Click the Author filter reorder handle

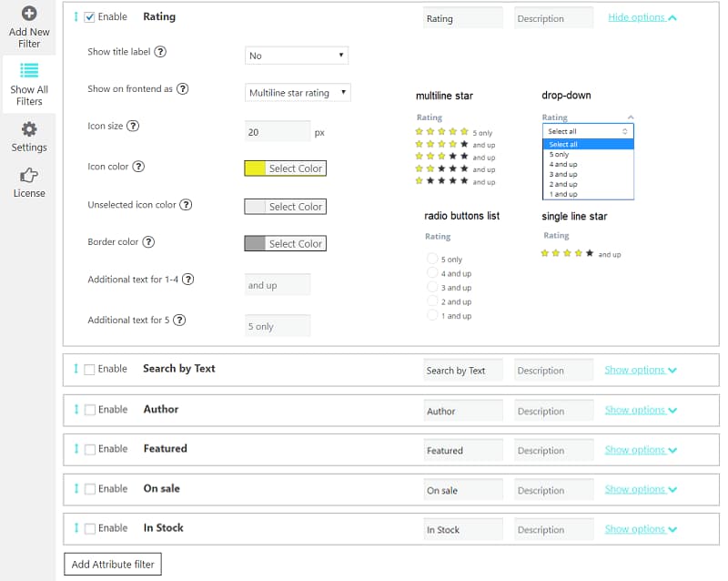[76, 409]
